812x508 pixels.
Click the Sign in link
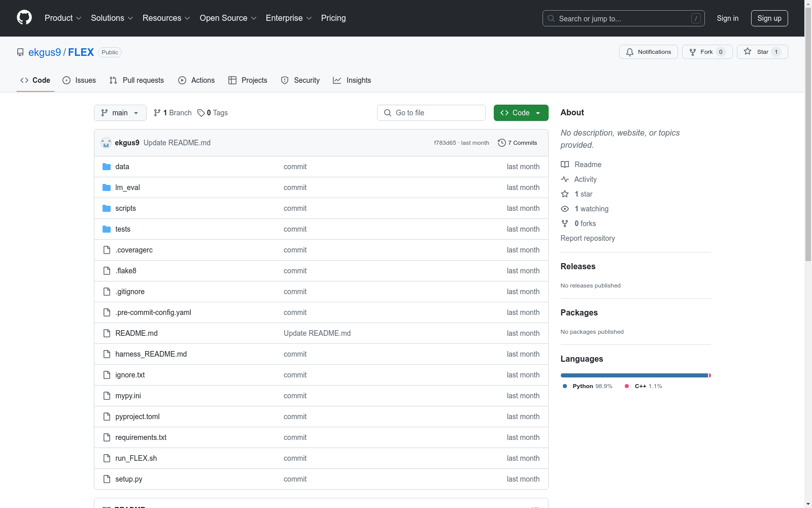(x=728, y=18)
